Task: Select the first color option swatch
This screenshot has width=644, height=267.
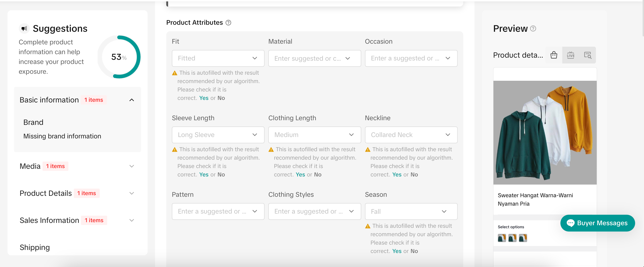Action: (x=502, y=238)
